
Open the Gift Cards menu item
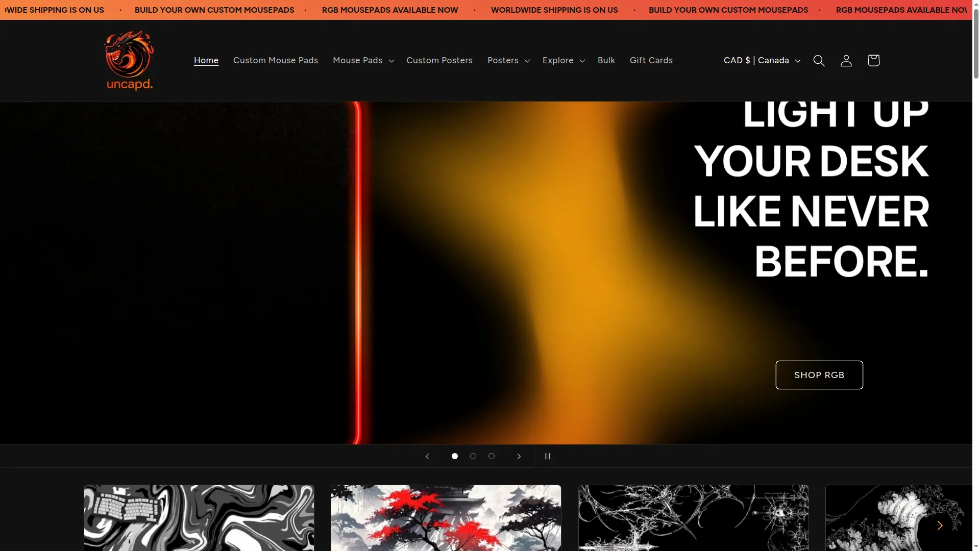[651, 60]
